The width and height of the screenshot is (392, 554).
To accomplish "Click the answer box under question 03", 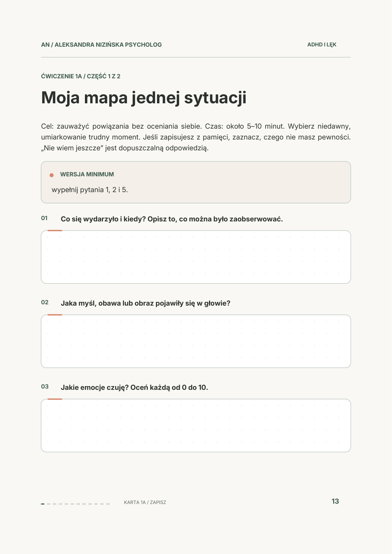I will pyautogui.click(x=196, y=425).
